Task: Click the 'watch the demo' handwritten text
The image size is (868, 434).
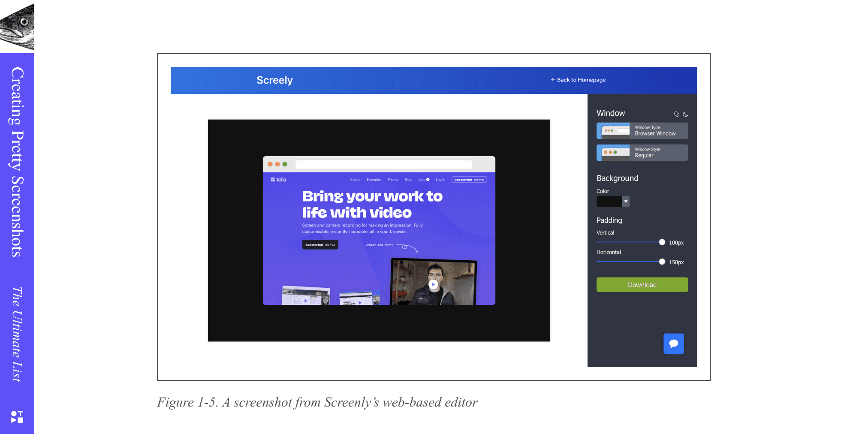Action: click(x=379, y=245)
